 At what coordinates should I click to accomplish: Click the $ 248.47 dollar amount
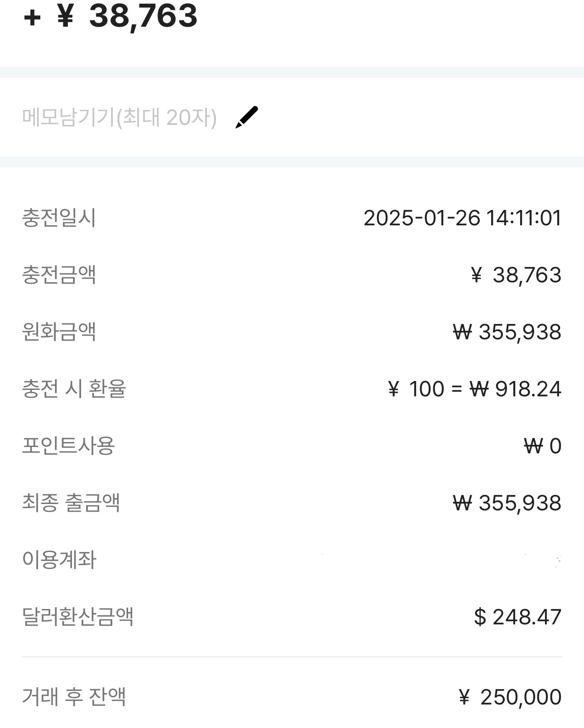(517, 617)
